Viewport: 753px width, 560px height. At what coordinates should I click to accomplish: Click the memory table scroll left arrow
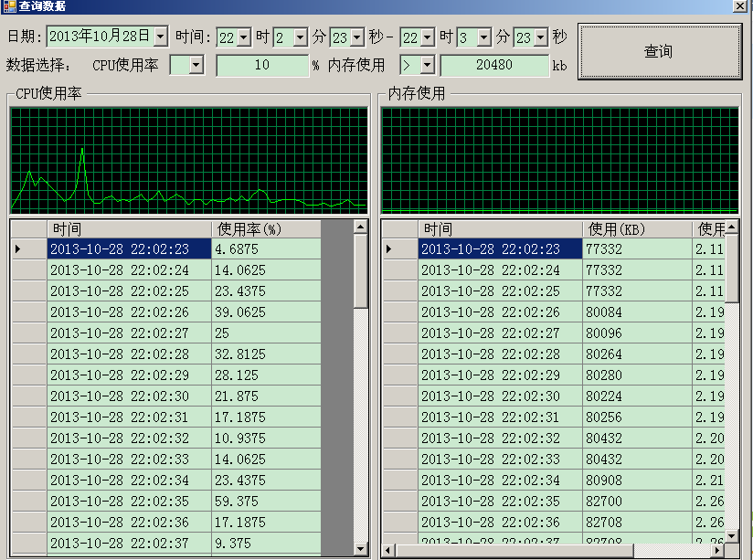pyautogui.click(x=388, y=551)
